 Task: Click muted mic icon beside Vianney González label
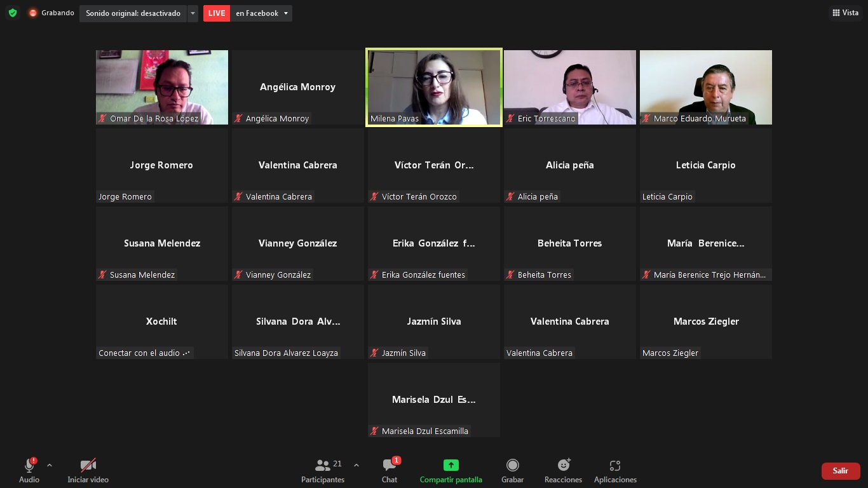point(238,274)
